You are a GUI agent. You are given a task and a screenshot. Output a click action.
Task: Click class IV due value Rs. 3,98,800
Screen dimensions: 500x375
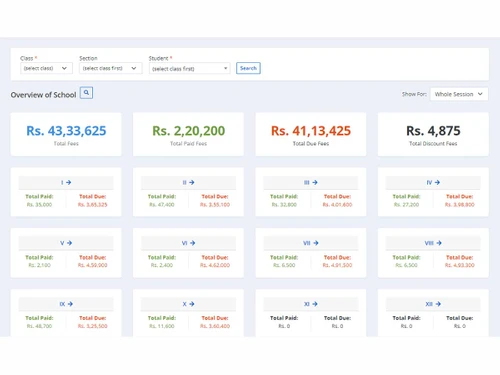click(460, 205)
